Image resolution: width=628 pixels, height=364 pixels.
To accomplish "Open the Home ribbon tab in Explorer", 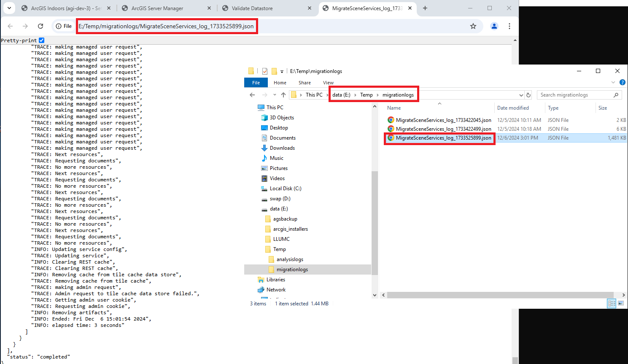I will coord(280,83).
